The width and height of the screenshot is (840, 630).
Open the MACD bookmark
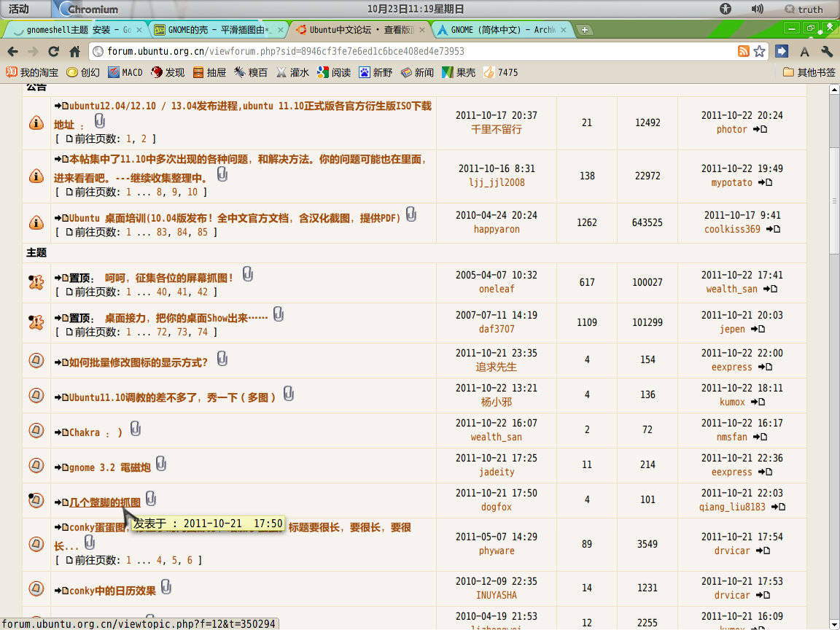click(125, 72)
